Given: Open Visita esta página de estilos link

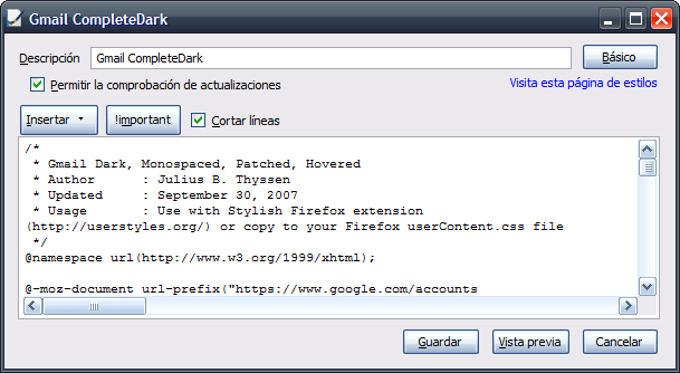Looking at the screenshot, I should pyautogui.click(x=583, y=83).
